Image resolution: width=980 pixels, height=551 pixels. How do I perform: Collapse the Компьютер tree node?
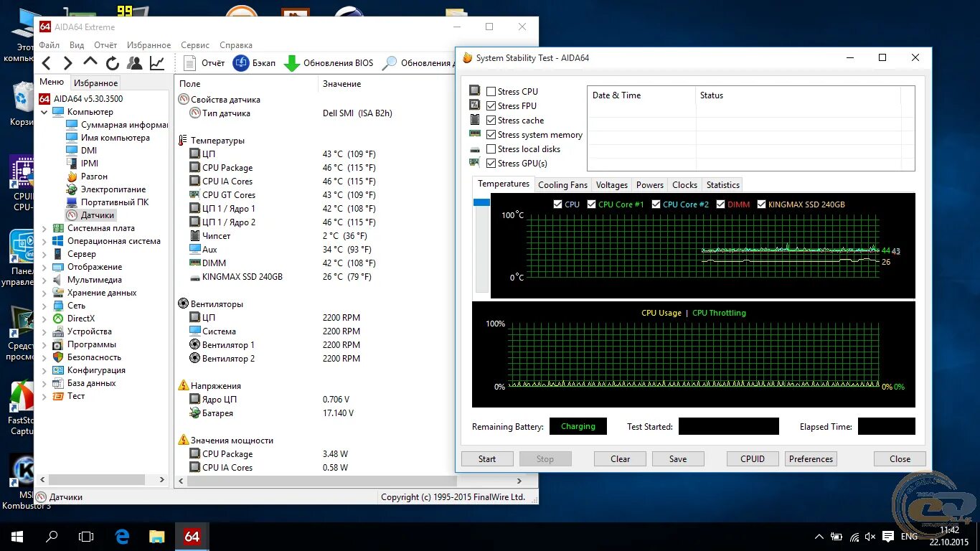pos(44,112)
